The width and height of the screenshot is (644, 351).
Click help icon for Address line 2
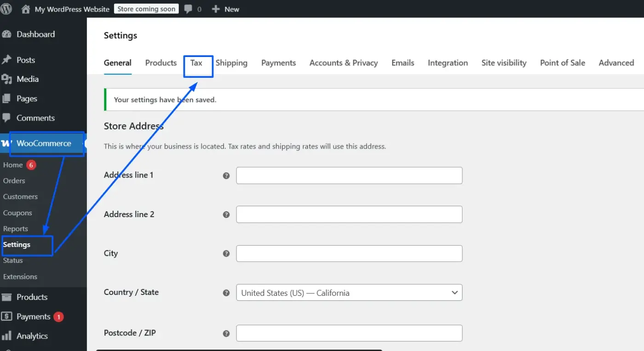click(x=226, y=215)
